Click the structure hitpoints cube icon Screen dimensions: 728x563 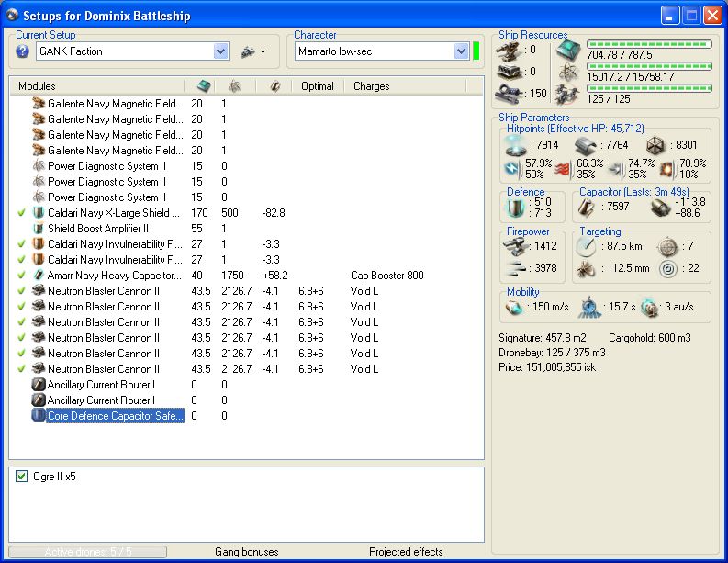click(x=655, y=144)
